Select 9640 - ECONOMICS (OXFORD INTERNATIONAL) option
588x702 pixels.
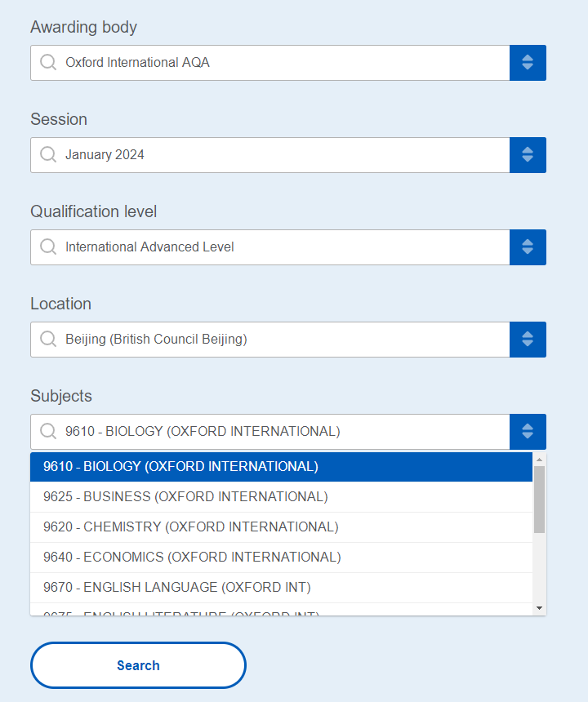(281, 558)
